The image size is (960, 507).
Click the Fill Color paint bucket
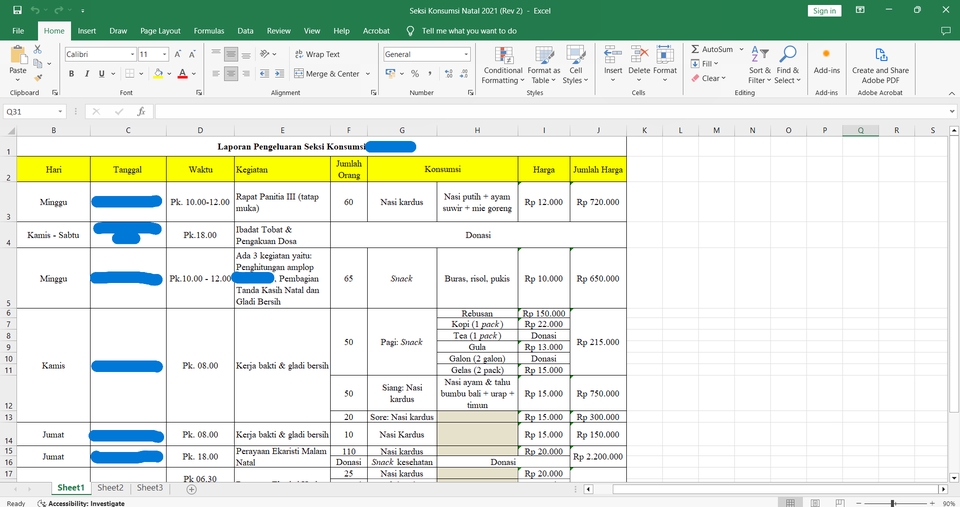coord(159,73)
